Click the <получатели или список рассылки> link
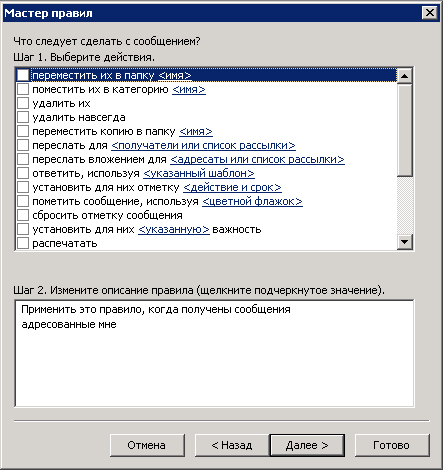This screenshot has width=443, height=470. [x=203, y=146]
